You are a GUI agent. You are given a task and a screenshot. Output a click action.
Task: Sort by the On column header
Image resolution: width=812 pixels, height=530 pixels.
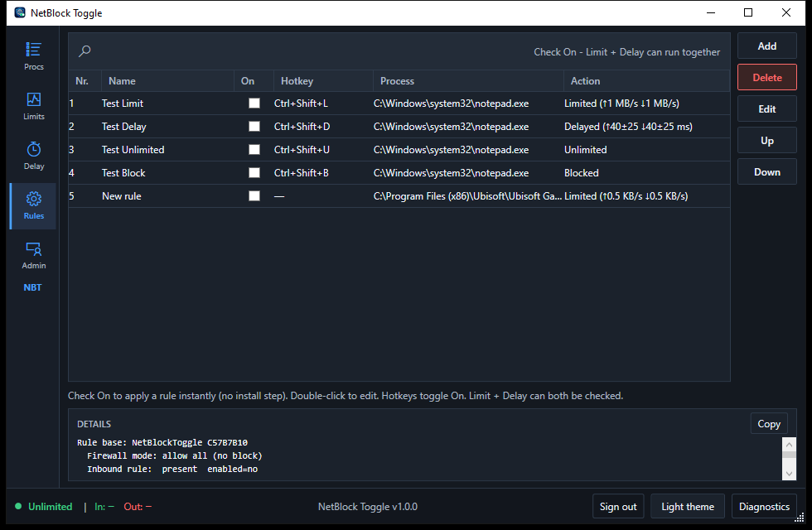(x=254, y=81)
